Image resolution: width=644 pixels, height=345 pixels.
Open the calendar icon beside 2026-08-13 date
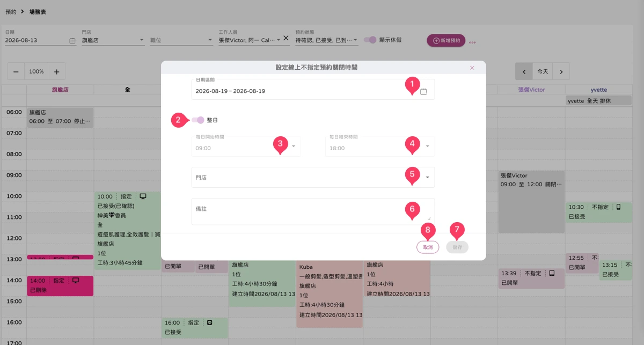pos(72,40)
